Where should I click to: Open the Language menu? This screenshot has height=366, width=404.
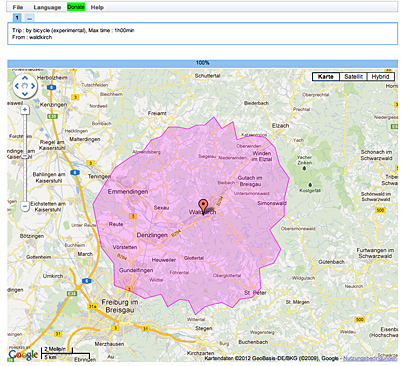click(x=47, y=7)
